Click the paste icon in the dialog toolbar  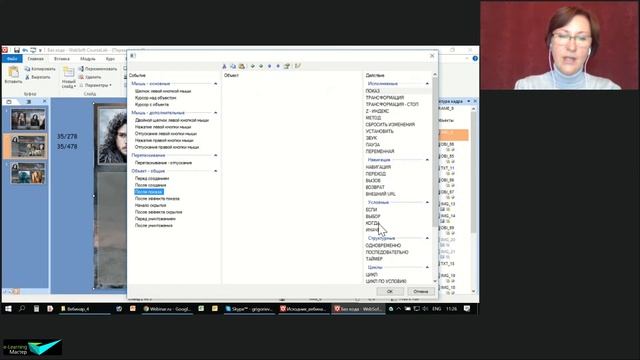242,66
